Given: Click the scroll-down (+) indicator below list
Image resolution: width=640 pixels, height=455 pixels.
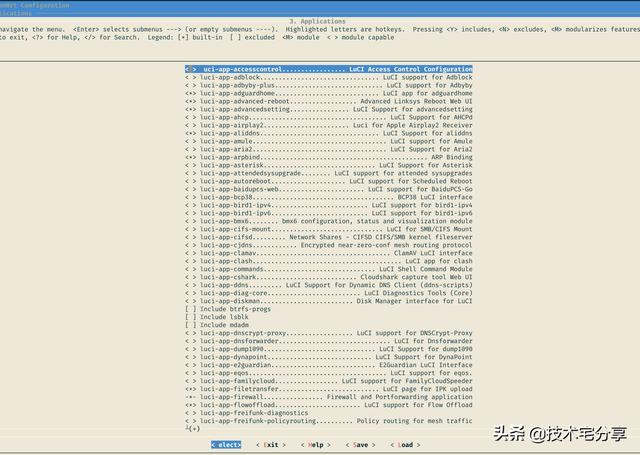Looking at the screenshot, I should [x=193, y=428].
